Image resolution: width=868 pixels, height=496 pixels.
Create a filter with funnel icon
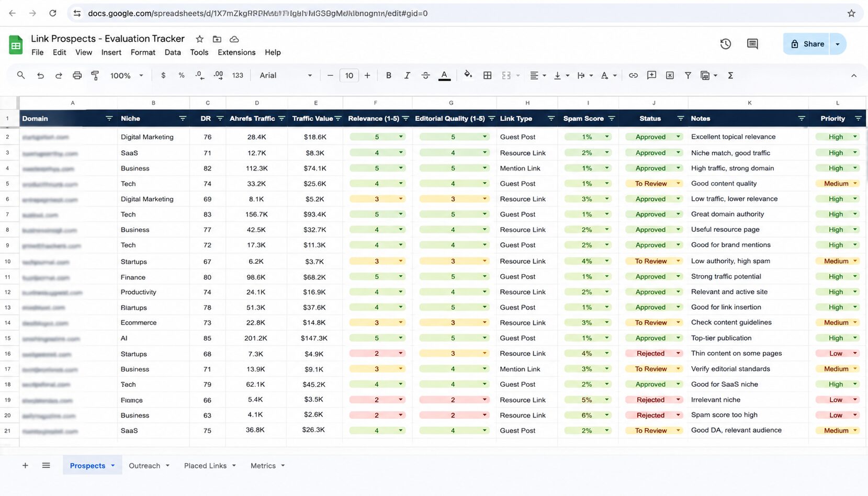pyautogui.click(x=688, y=75)
